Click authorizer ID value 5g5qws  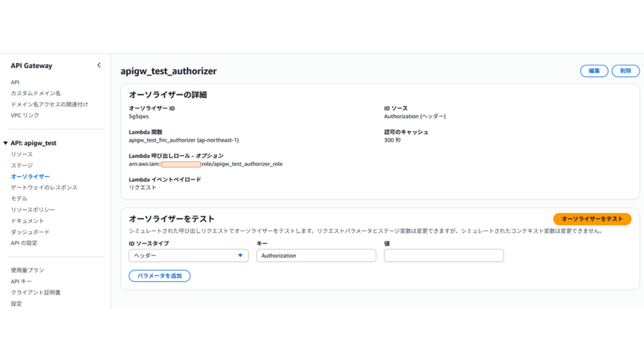pyautogui.click(x=139, y=116)
